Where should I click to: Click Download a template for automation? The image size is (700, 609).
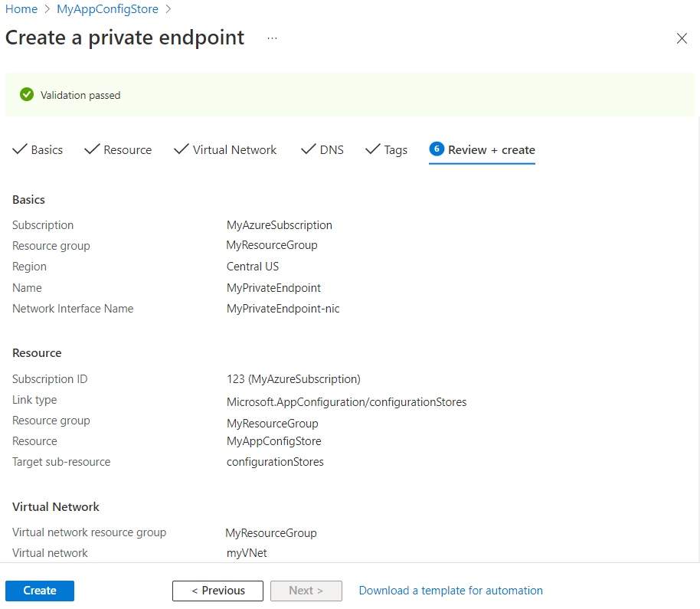[x=450, y=590]
